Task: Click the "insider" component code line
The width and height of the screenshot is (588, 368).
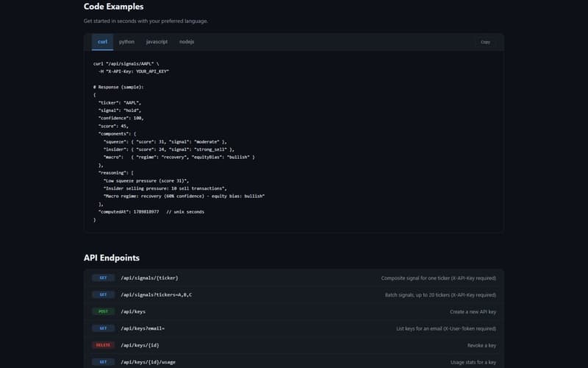Action: pyautogui.click(x=169, y=149)
